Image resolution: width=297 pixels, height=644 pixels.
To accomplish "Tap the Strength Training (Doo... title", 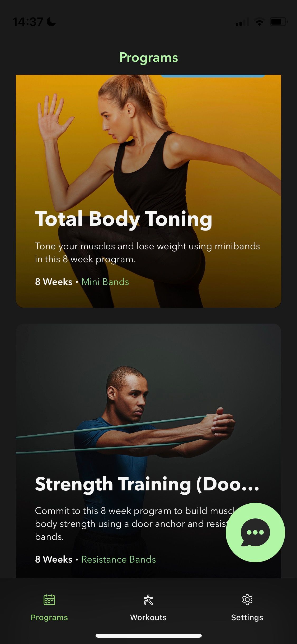I will (x=147, y=484).
